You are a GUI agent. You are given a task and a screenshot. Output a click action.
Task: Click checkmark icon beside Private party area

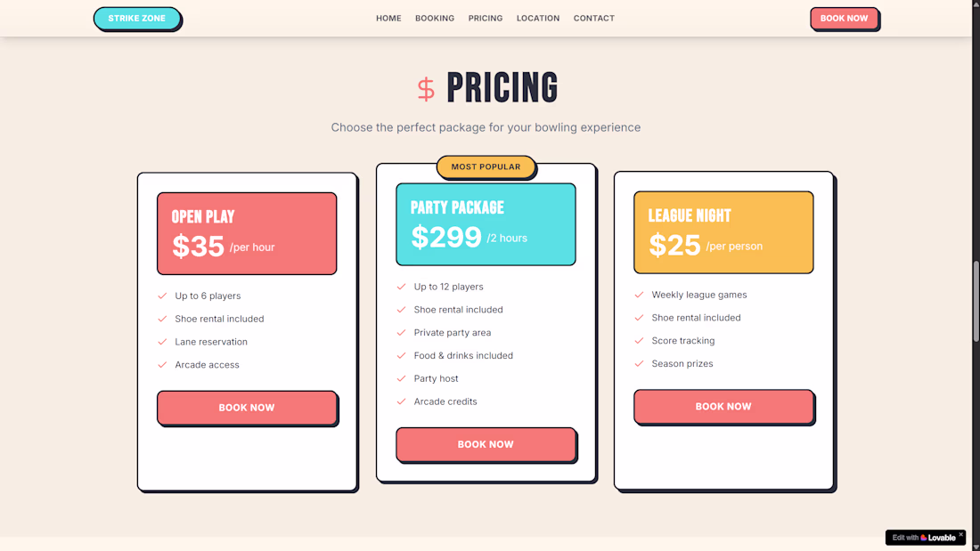coord(401,333)
